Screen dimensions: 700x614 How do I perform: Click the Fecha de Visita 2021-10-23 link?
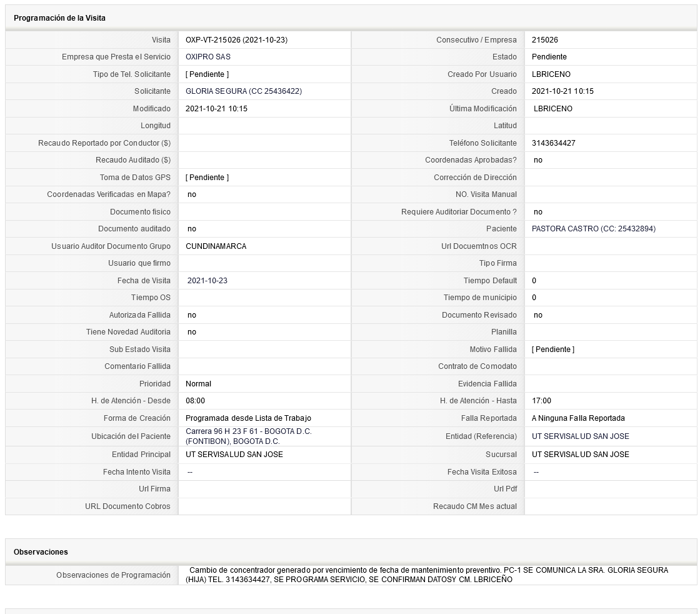pyautogui.click(x=207, y=281)
